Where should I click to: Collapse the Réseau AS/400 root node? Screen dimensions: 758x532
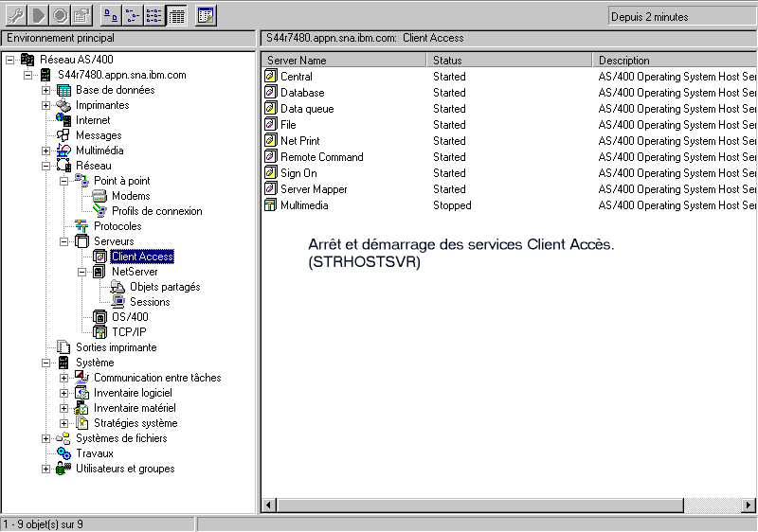[x=9, y=60]
